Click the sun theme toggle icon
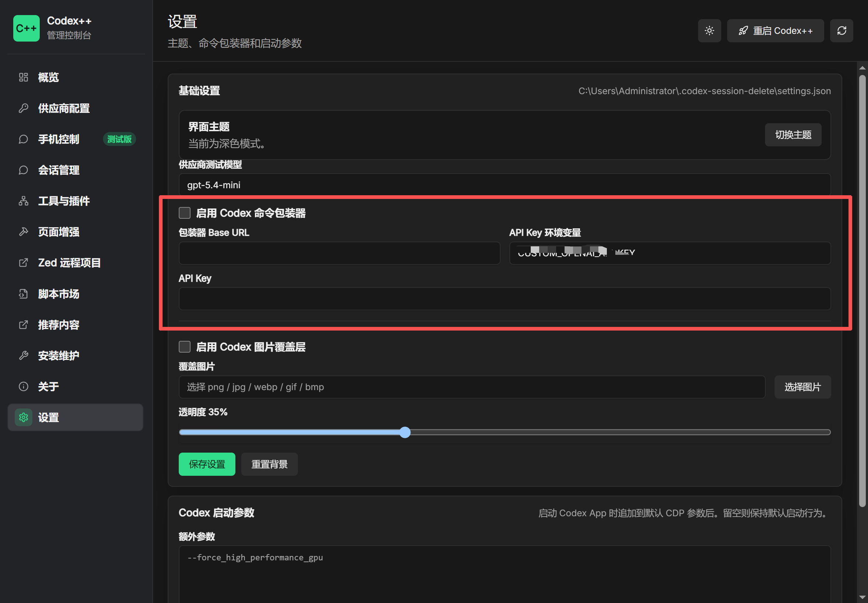Screen dimensions: 868x603 tap(709, 31)
